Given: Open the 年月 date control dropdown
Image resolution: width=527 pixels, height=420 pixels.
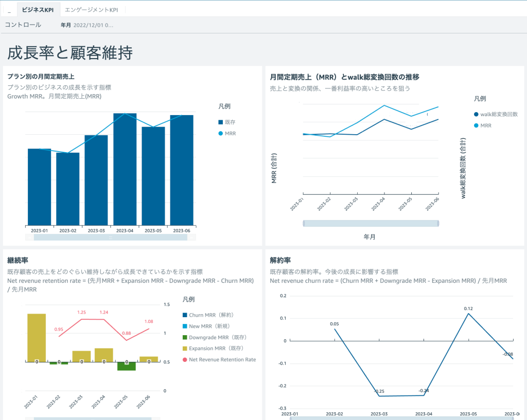Looking at the screenshot, I should point(86,25).
